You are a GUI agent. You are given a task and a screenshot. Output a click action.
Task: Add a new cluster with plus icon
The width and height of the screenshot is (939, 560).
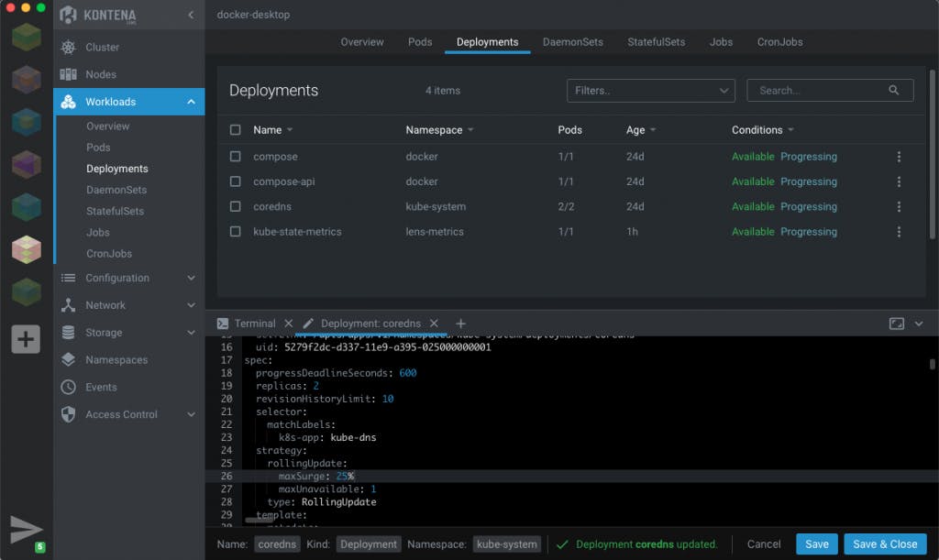(x=26, y=339)
